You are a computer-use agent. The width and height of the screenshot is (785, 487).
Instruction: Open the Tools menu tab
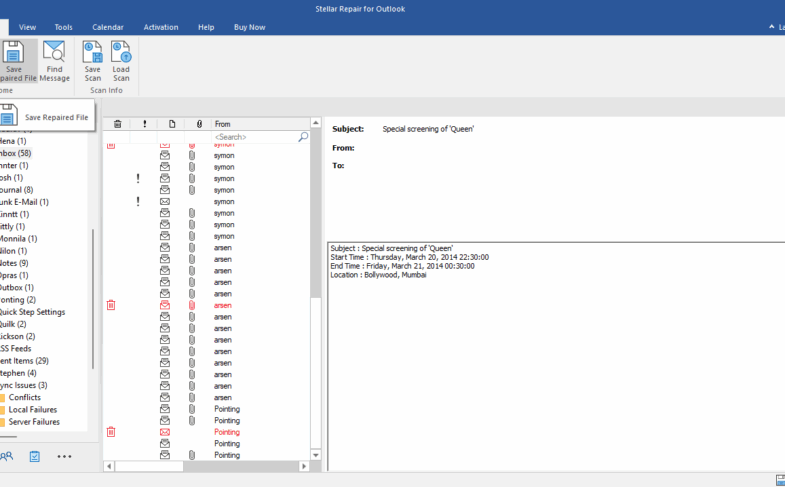tap(64, 27)
